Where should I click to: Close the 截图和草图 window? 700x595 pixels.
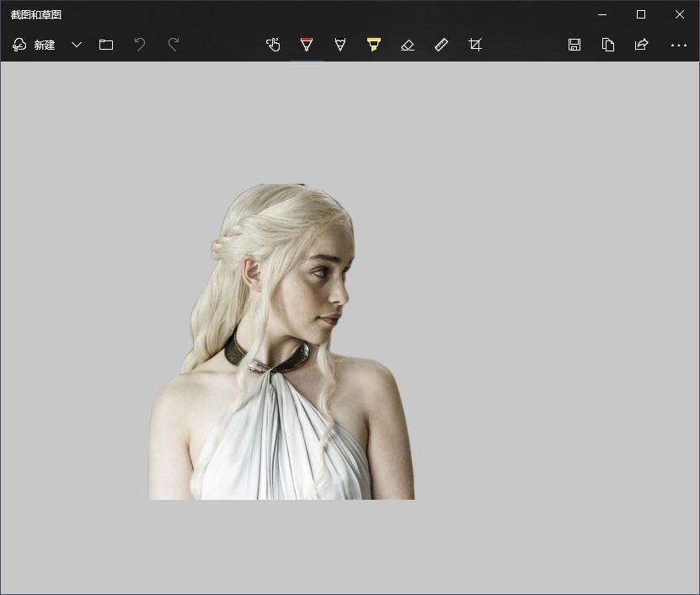[x=680, y=14]
